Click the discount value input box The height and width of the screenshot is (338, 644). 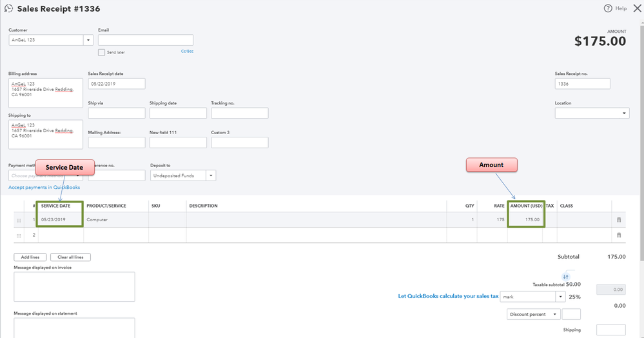tap(571, 314)
